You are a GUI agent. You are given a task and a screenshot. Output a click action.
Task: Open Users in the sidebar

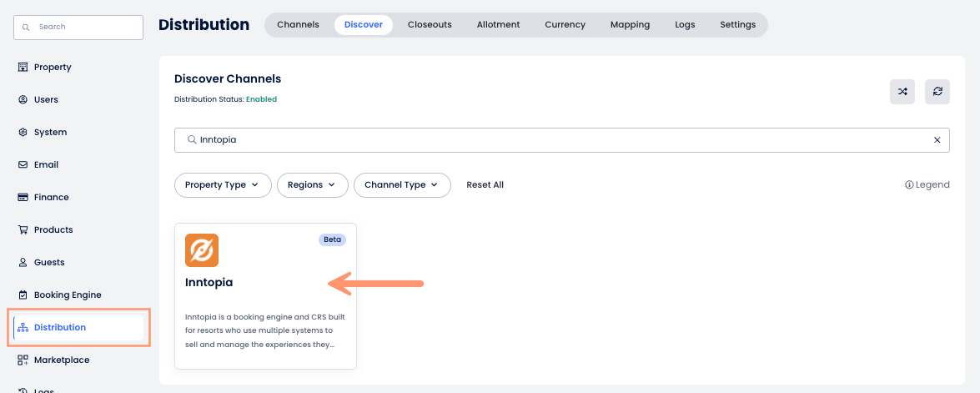(x=45, y=99)
